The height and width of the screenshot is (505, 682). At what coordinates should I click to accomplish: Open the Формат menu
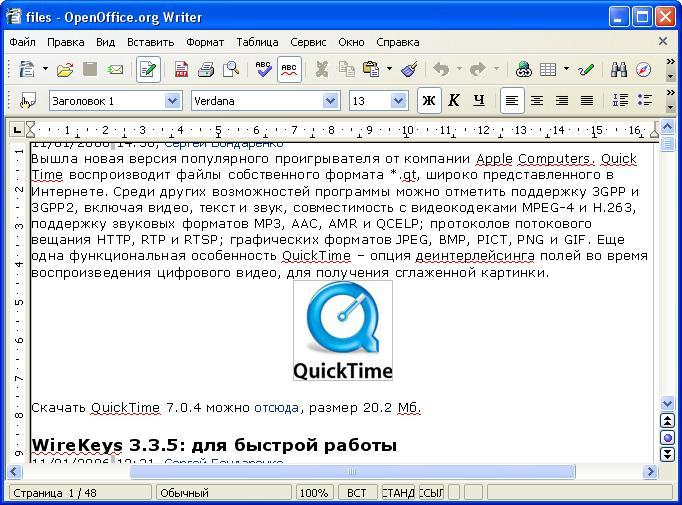205,42
